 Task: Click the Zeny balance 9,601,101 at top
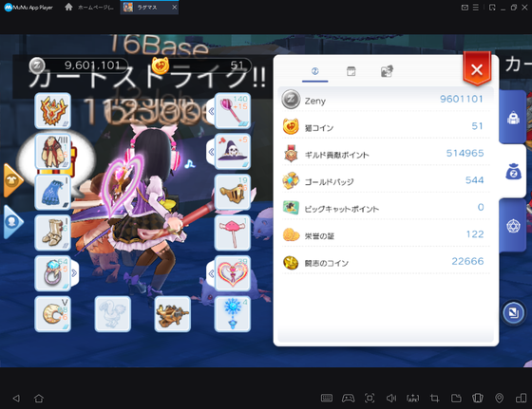(79, 65)
